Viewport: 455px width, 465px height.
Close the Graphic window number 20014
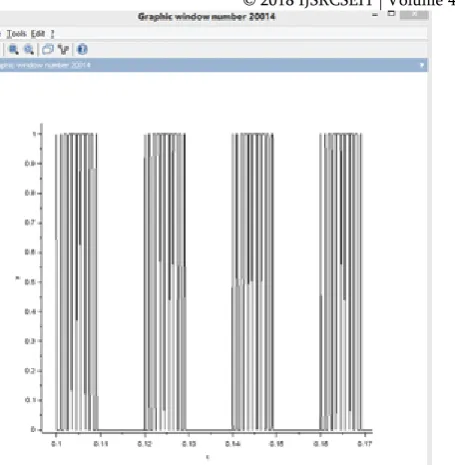(414, 15)
